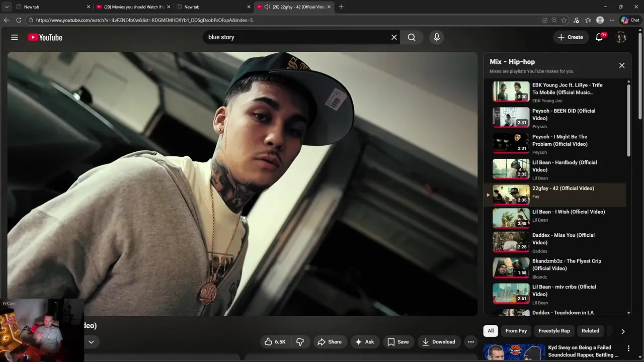Screen dimensions: 644x362
Task: Open the favorites list
Action: pyautogui.click(x=588, y=20)
